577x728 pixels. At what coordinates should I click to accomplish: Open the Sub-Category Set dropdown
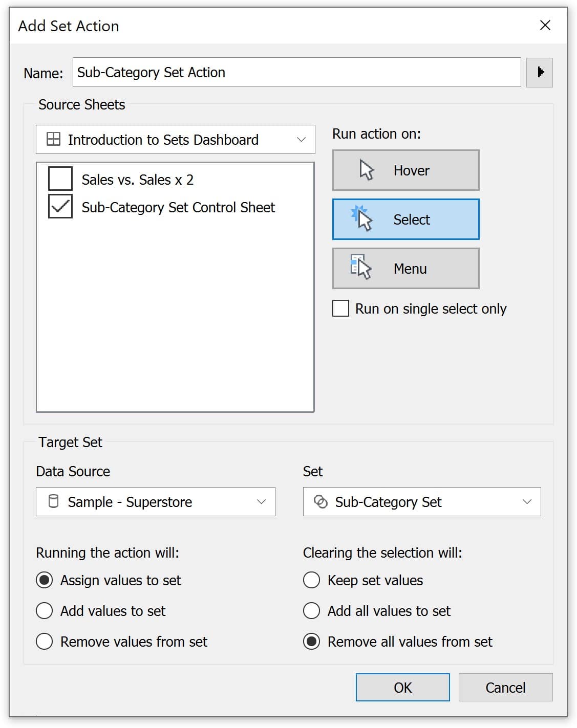422,501
